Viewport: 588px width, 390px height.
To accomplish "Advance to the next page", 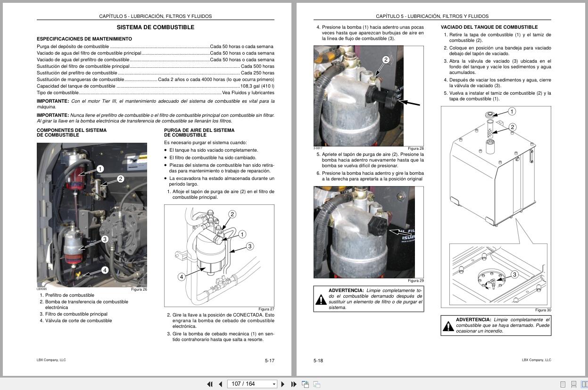I will pyautogui.click(x=283, y=384).
